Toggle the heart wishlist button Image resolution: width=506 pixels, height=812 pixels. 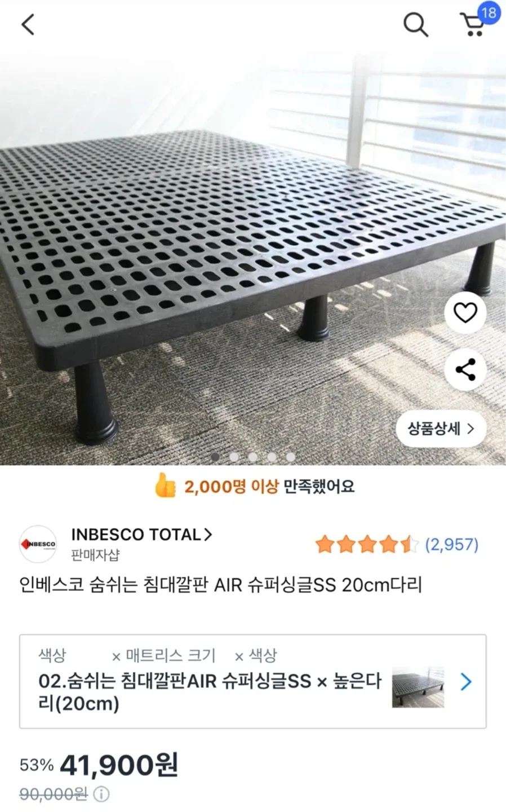pyautogui.click(x=465, y=313)
